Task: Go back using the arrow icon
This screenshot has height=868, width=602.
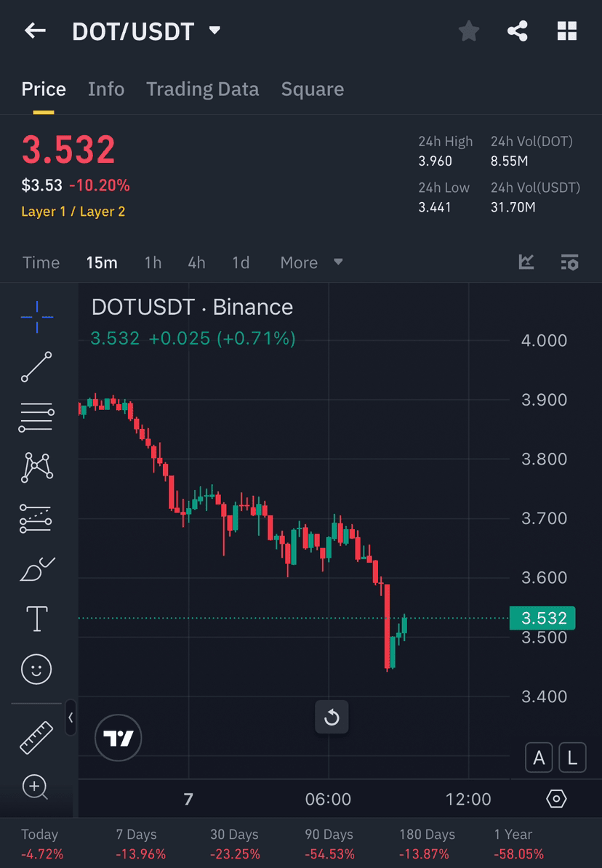Action: pos(35,31)
